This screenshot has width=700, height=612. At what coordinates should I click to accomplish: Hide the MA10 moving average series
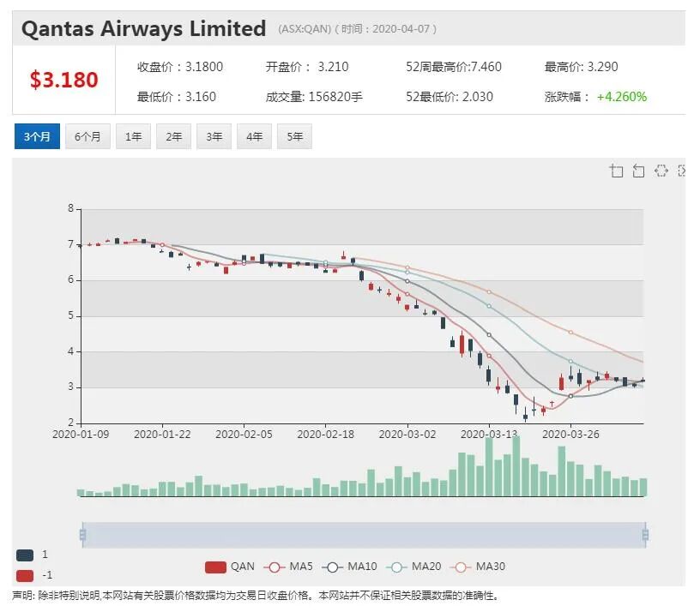click(349, 567)
